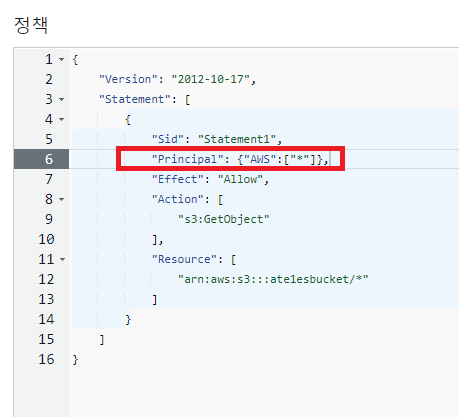This screenshot has height=417, width=459.
Task: Click the "Action" key text
Action: click(x=178, y=199)
